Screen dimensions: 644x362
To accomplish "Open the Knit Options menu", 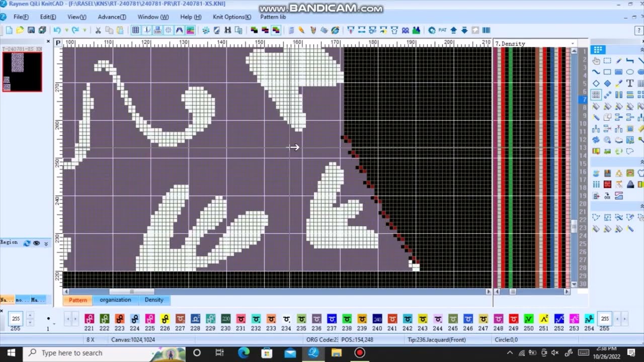I will tap(232, 17).
